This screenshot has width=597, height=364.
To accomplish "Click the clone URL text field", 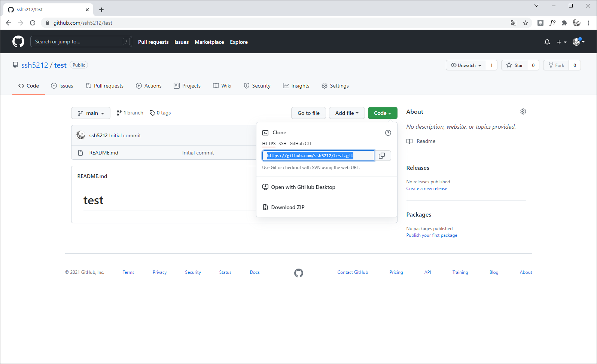I will [x=318, y=156].
